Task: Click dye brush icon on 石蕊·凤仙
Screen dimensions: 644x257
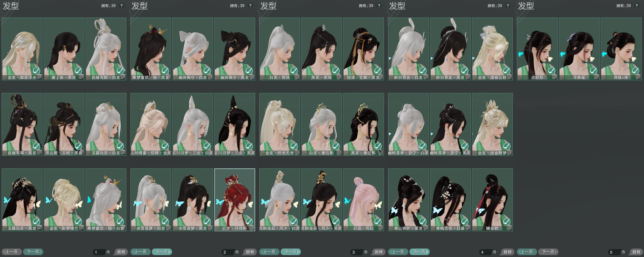Action: (x=378, y=222)
